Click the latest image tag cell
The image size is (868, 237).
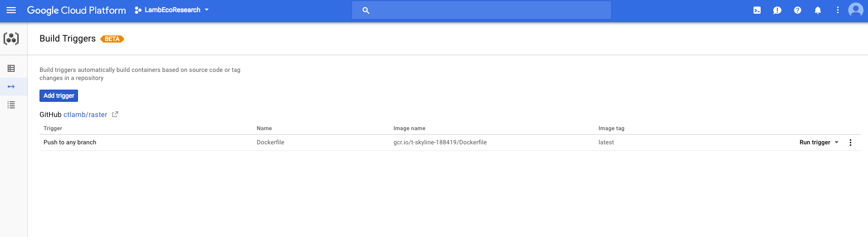(606, 142)
